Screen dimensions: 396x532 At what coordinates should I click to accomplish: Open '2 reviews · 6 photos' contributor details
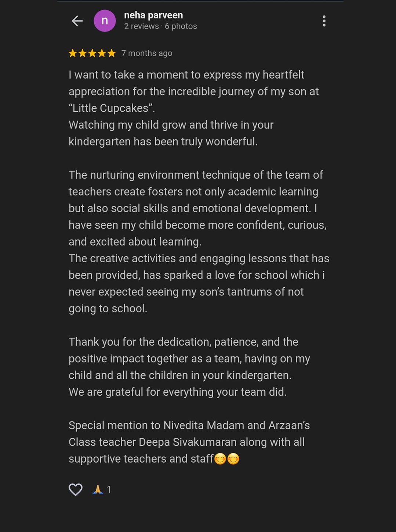(160, 26)
